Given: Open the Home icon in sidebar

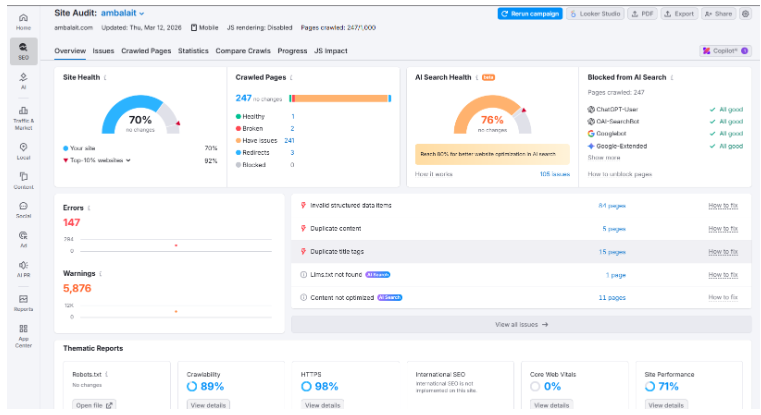Looking at the screenshot, I should click(x=23, y=22).
